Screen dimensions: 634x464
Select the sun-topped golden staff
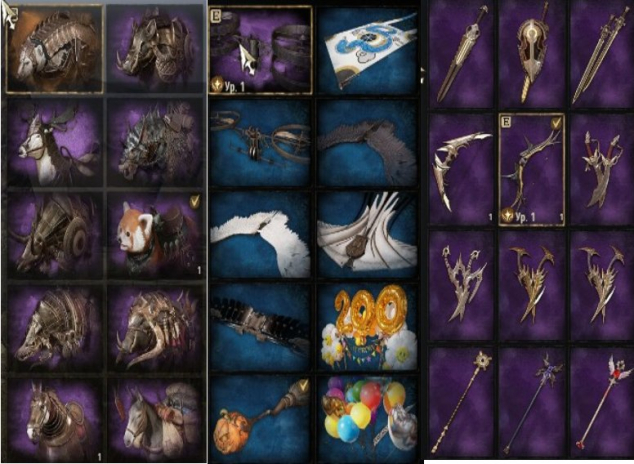coord(461,402)
